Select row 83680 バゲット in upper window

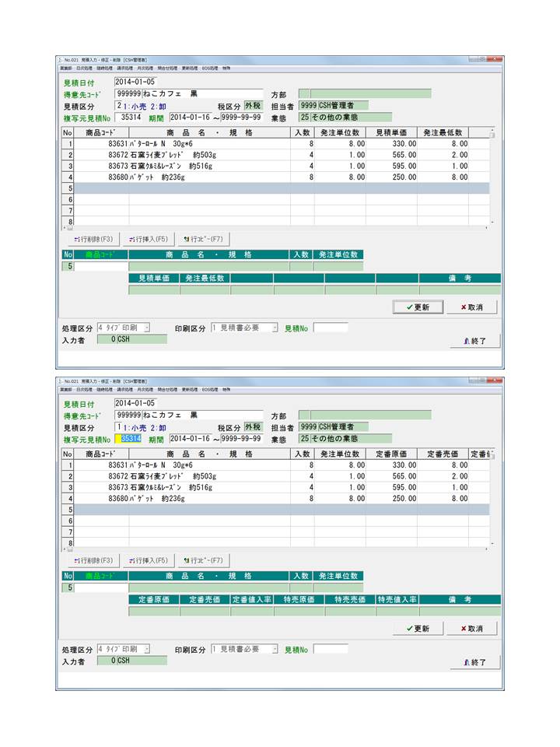tap(276, 177)
